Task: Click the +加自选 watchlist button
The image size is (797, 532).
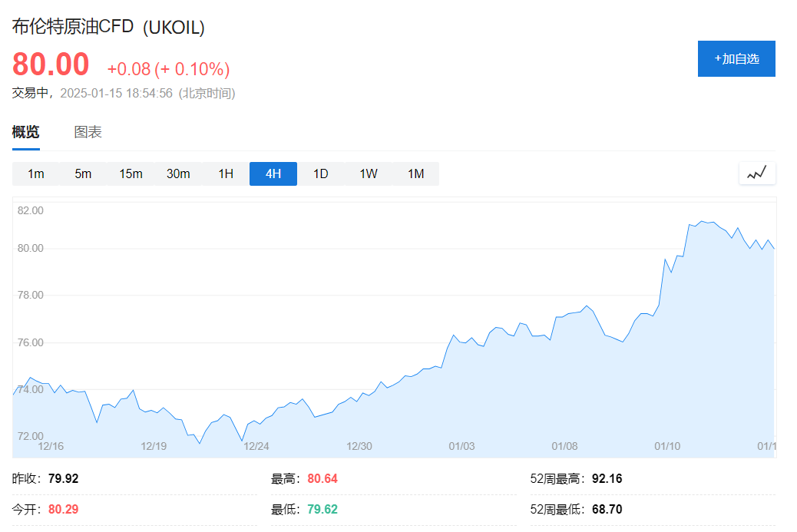Action: (x=736, y=58)
